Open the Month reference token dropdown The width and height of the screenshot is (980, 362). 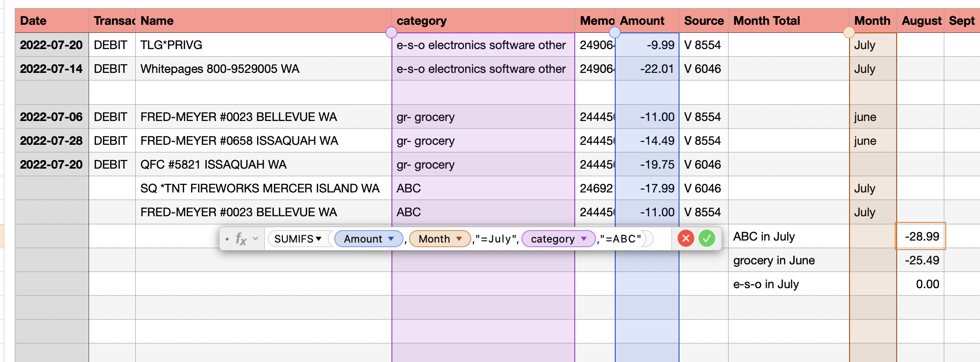click(459, 239)
